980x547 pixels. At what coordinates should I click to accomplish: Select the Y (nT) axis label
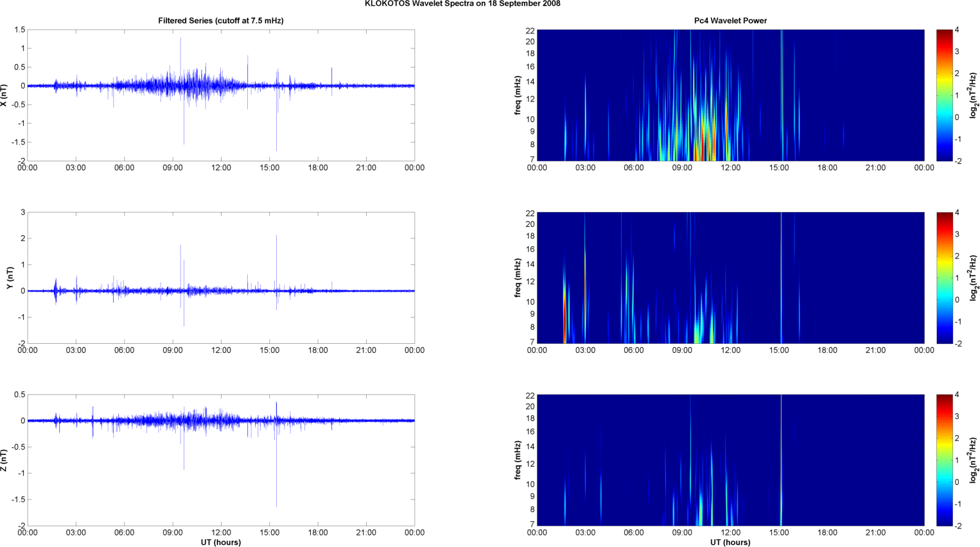tap(10, 278)
